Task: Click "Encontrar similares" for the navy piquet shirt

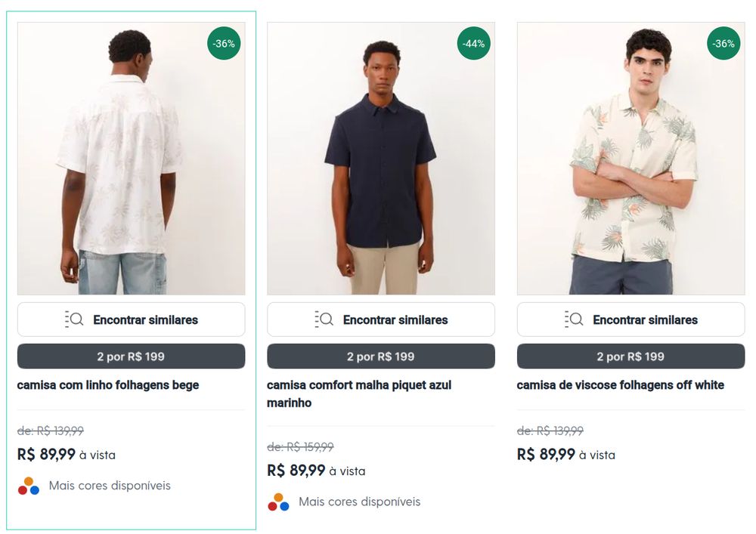Action: click(x=380, y=319)
